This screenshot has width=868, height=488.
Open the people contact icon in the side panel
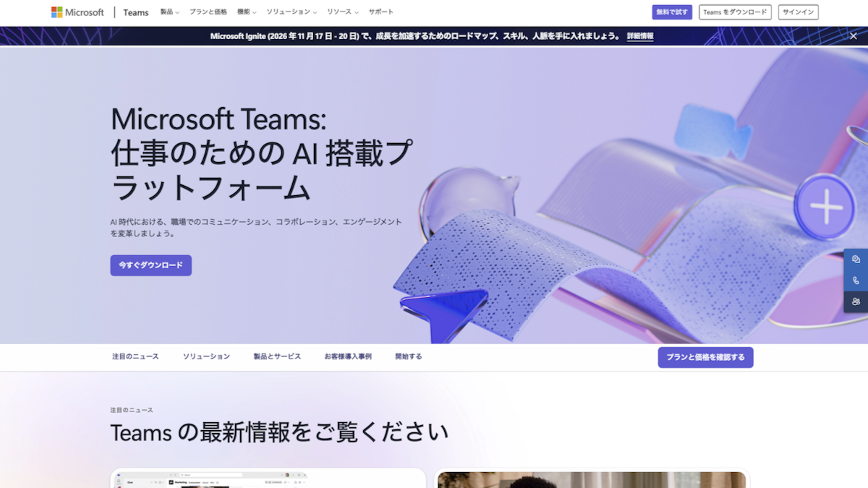pyautogui.click(x=856, y=301)
